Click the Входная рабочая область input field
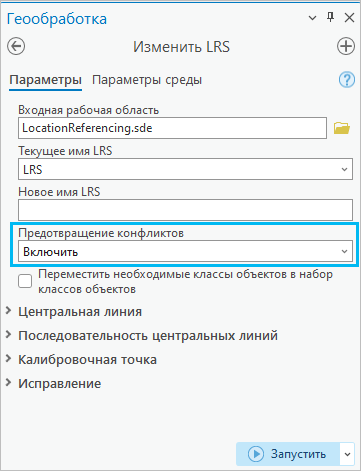Screen dimensions: 361x471 coord(172,128)
